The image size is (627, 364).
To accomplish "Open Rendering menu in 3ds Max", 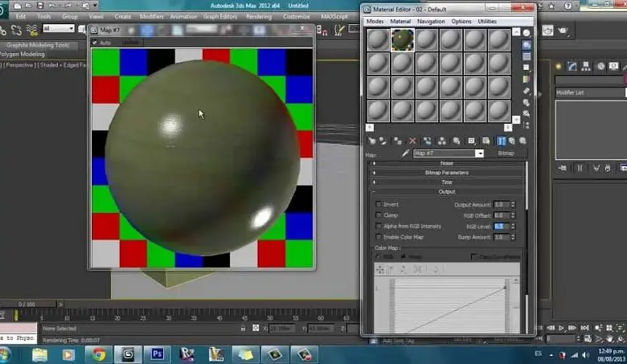I will coord(259,17).
